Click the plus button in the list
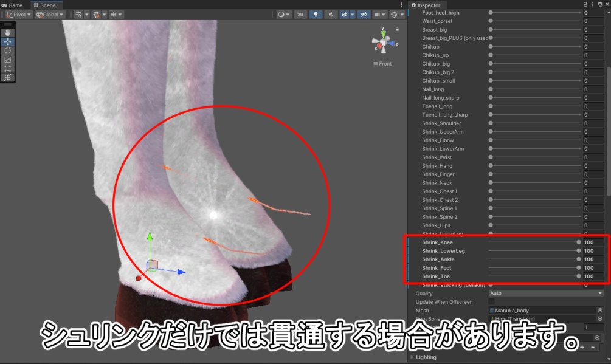 pyautogui.click(x=582, y=347)
